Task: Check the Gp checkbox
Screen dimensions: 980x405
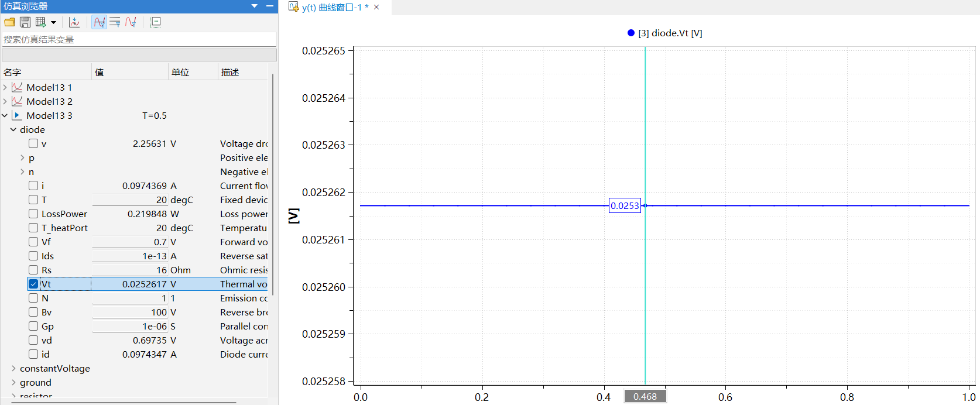Action: coord(33,326)
